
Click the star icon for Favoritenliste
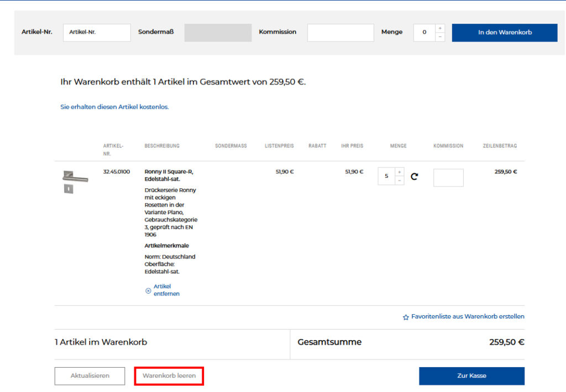click(406, 317)
